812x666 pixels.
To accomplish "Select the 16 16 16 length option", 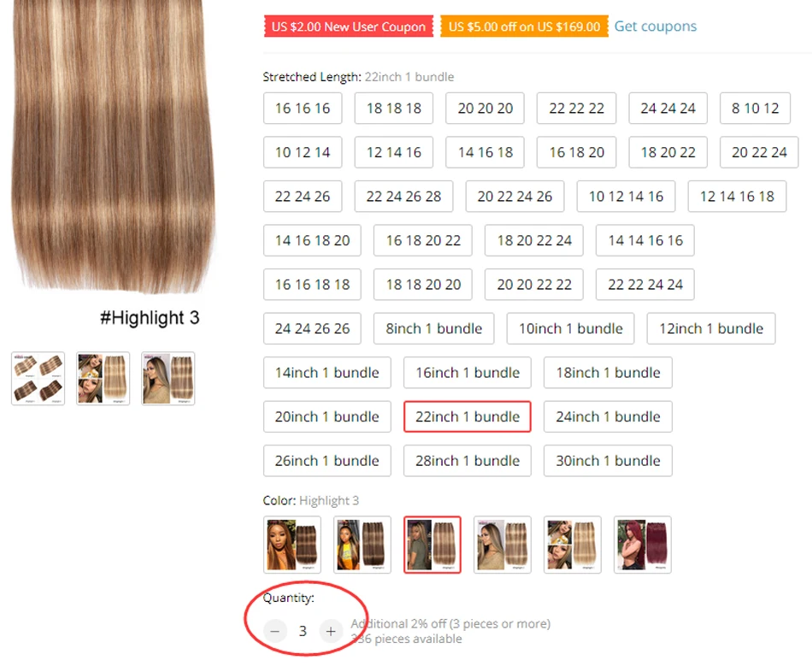I will 303,109.
